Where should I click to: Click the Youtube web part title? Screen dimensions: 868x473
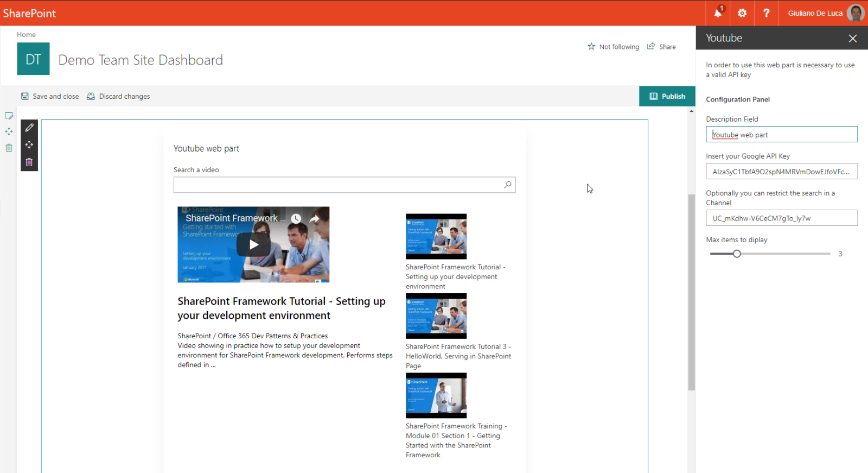tap(206, 148)
